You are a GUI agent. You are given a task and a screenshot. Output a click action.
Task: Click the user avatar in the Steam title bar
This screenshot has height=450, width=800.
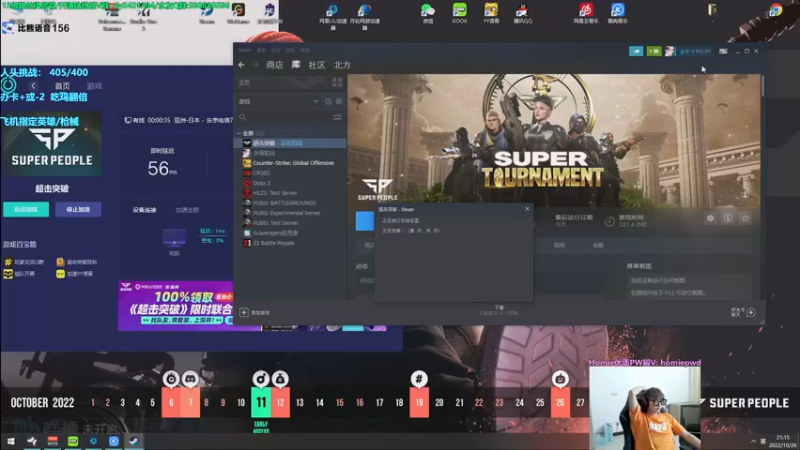669,51
